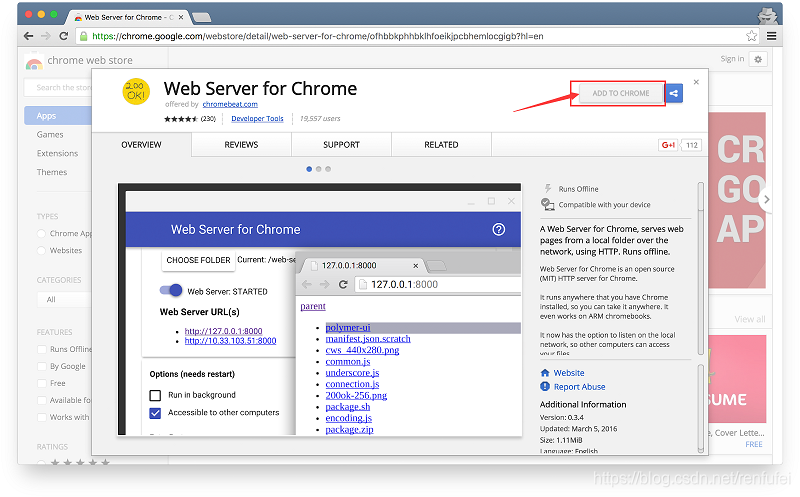Select Themes in the store sidebar
The image size is (800, 497).
point(52,172)
